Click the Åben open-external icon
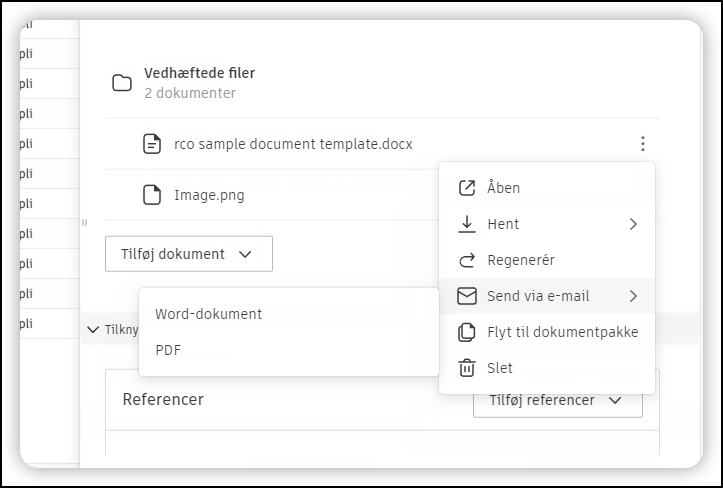The height and width of the screenshot is (488, 723). pos(466,188)
